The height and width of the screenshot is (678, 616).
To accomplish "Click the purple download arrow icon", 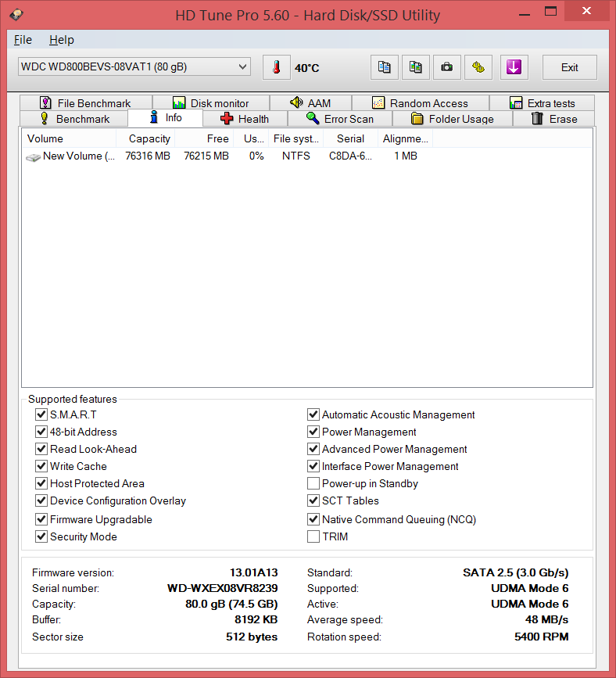I will [514, 67].
